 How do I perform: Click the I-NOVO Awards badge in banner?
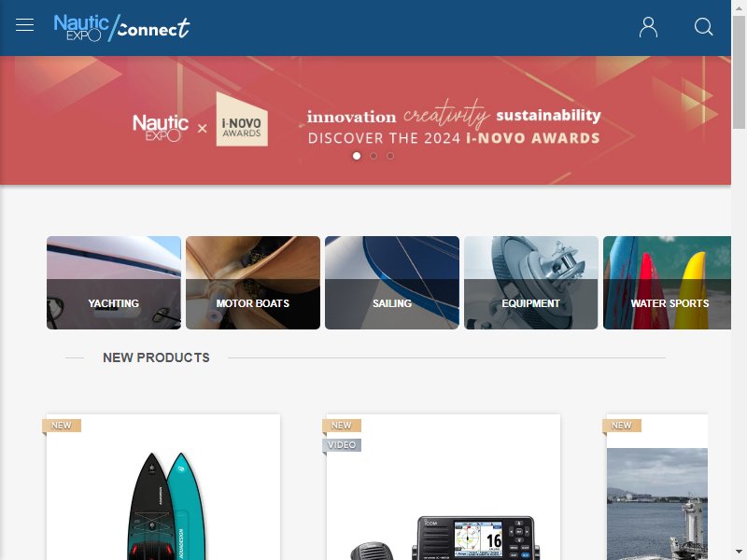242,119
